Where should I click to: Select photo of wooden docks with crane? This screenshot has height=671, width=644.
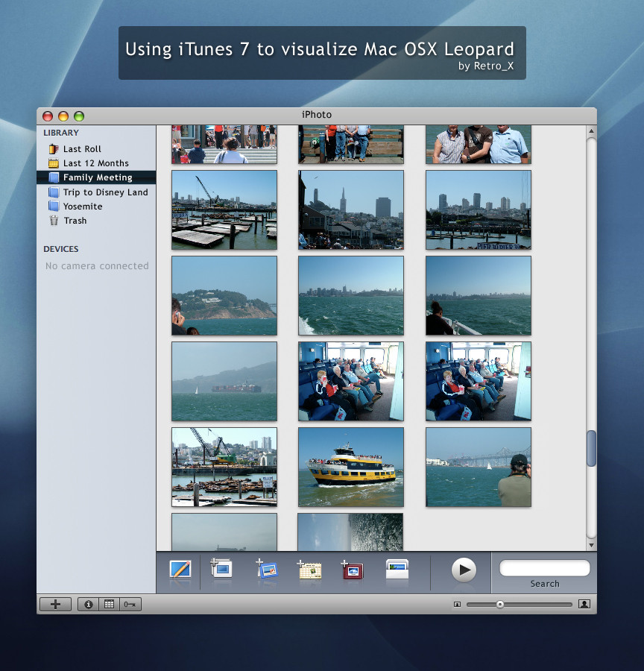(224, 210)
